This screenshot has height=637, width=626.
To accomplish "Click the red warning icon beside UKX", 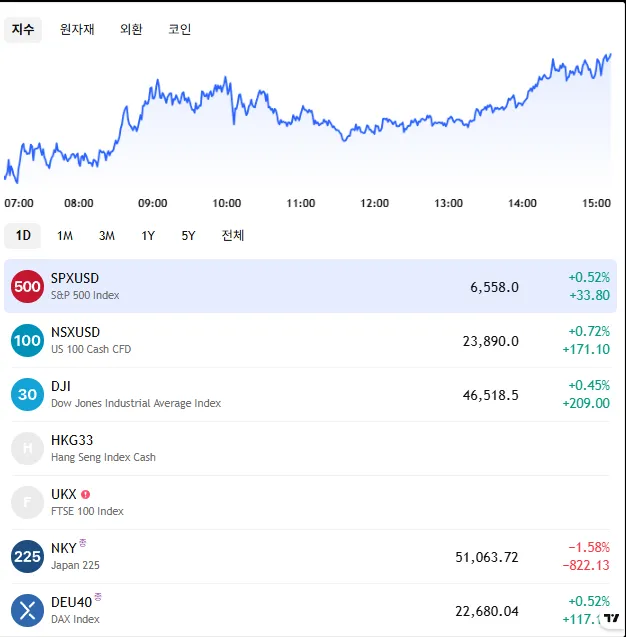I will pyautogui.click(x=85, y=494).
